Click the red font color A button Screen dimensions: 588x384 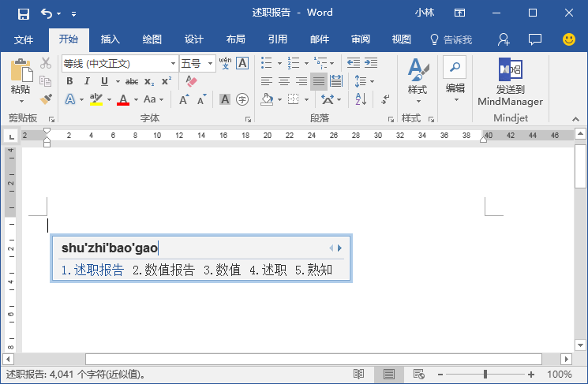pos(123,99)
